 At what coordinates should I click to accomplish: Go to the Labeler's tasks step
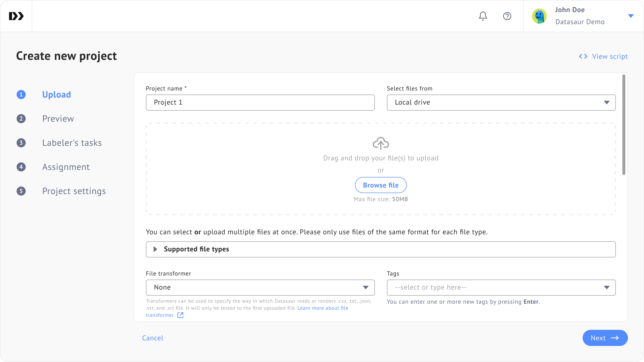tap(72, 143)
